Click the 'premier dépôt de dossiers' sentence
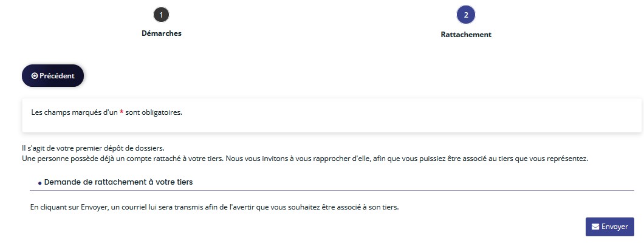 93,148
